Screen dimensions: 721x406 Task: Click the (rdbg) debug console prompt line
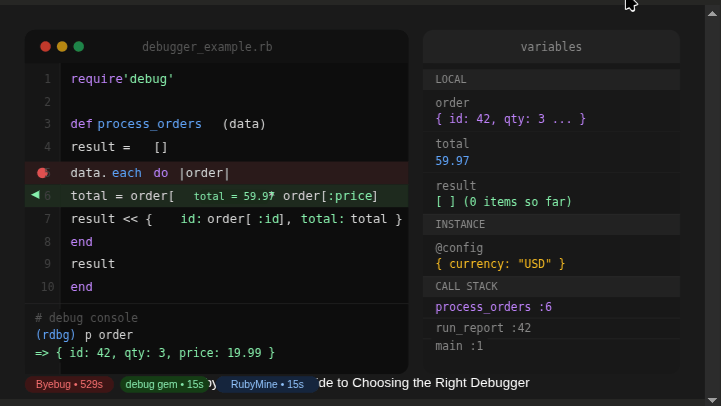pyautogui.click(x=84, y=335)
